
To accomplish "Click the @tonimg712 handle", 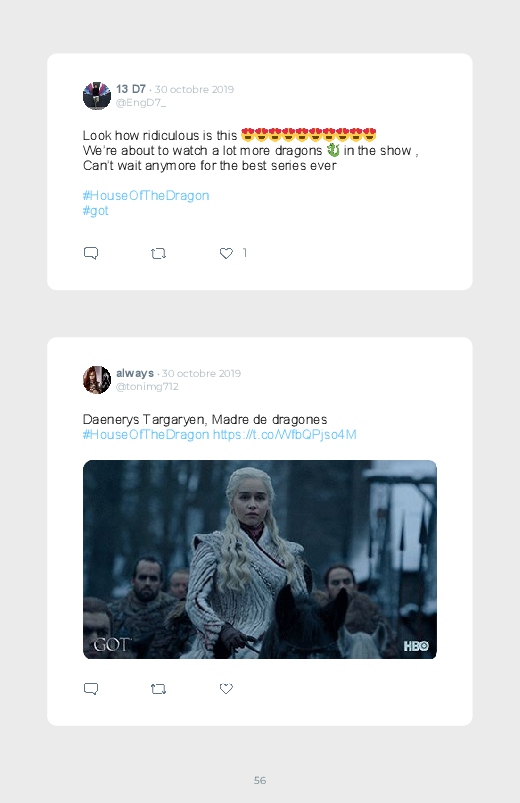I will point(147,387).
